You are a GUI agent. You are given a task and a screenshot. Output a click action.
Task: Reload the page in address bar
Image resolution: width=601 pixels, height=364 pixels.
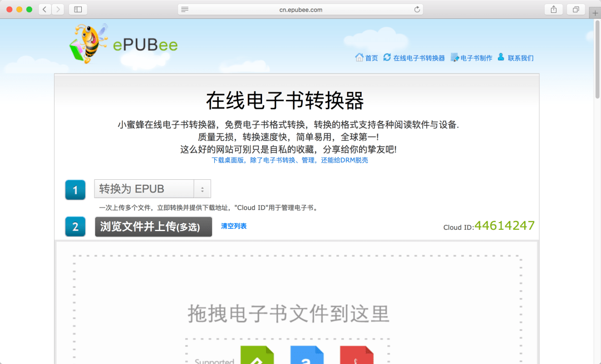point(417,9)
